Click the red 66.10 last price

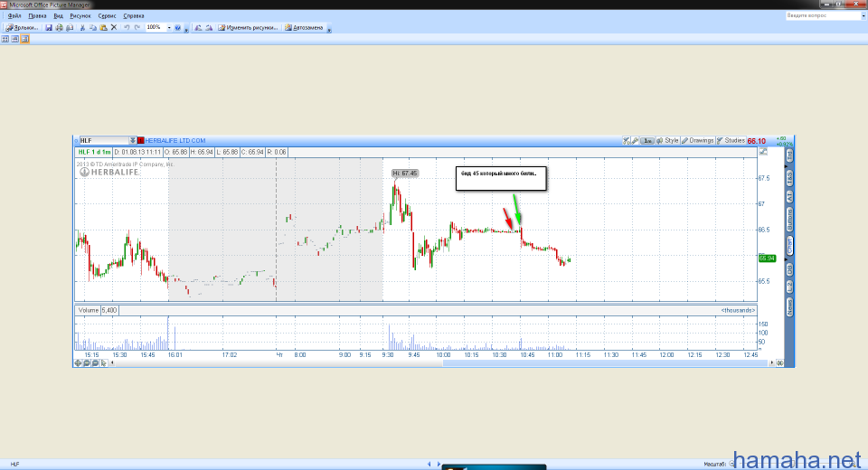pyautogui.click(x=757, y=141)
